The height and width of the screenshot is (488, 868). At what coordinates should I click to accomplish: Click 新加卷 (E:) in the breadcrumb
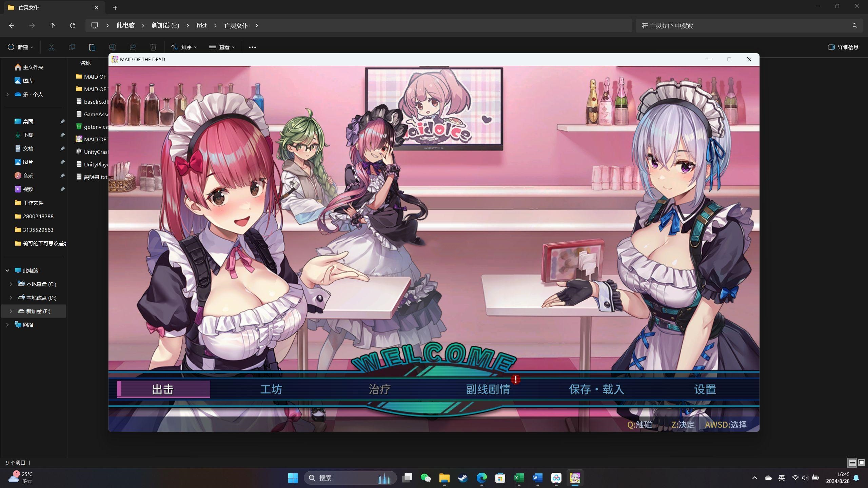click(165, 25)
